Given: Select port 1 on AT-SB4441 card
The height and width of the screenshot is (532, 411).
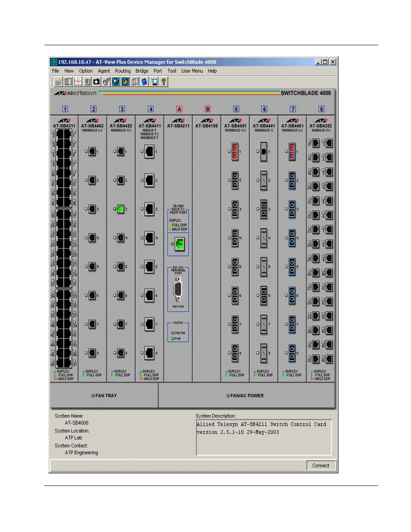Looking at the screenshot, I should [x=264, y=152].
